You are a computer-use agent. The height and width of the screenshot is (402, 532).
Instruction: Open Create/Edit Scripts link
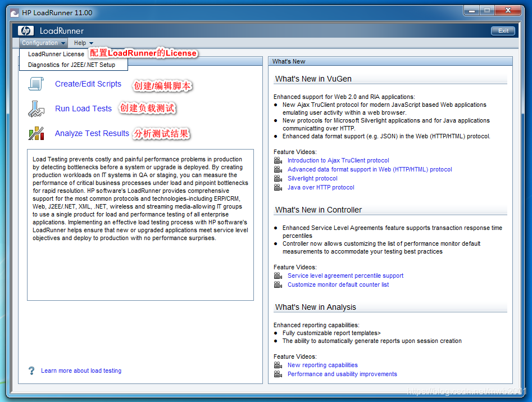pyautogui.click(x=88, y=84)
